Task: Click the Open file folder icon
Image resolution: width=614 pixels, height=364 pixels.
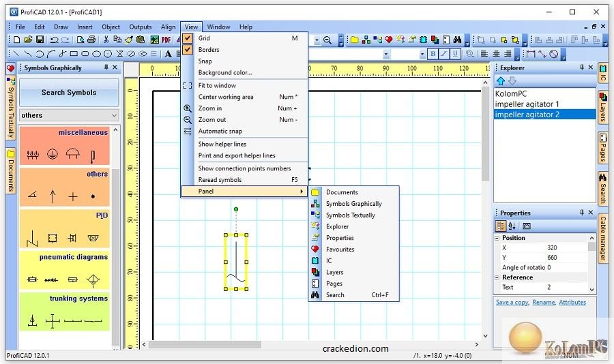Action: 28,40
